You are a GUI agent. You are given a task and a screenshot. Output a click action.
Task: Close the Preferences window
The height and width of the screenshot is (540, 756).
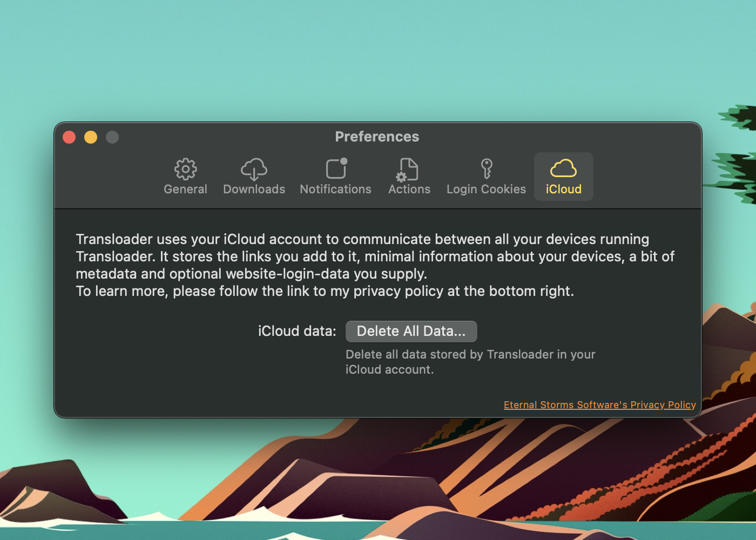tap(69, 137)
